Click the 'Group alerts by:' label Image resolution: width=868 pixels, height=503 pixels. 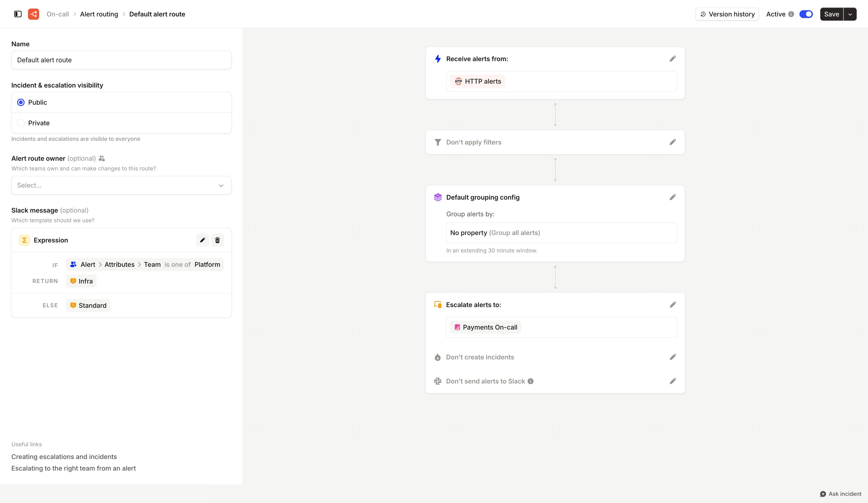(x=471, y=214)
